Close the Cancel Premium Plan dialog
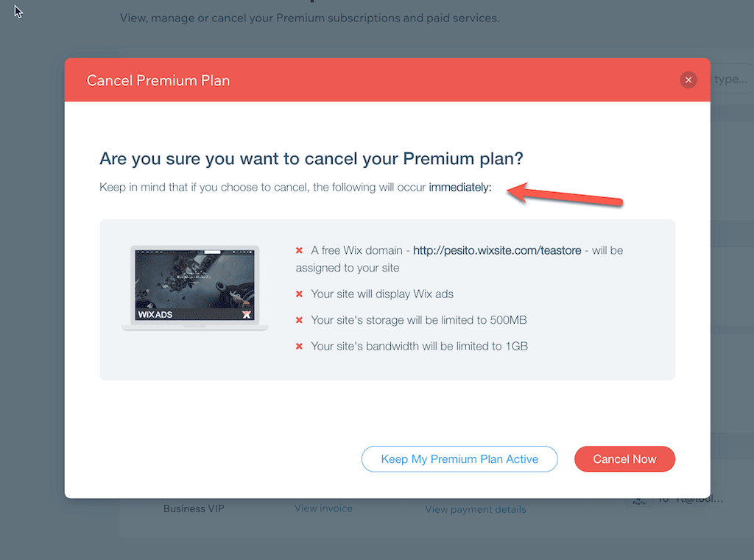Screen dimensions: 754x560 click(x=688, y=79)
